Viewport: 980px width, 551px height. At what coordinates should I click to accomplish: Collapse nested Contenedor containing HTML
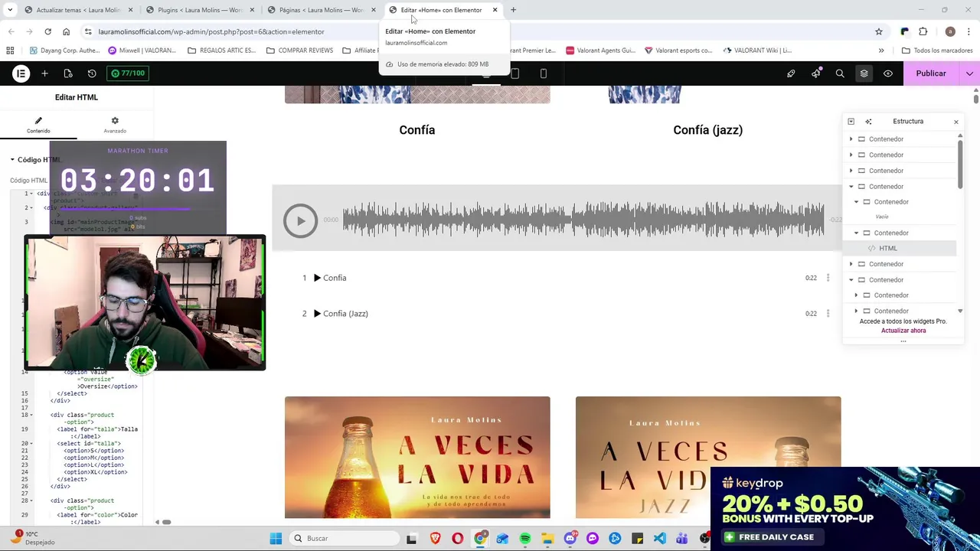point(856,233)
